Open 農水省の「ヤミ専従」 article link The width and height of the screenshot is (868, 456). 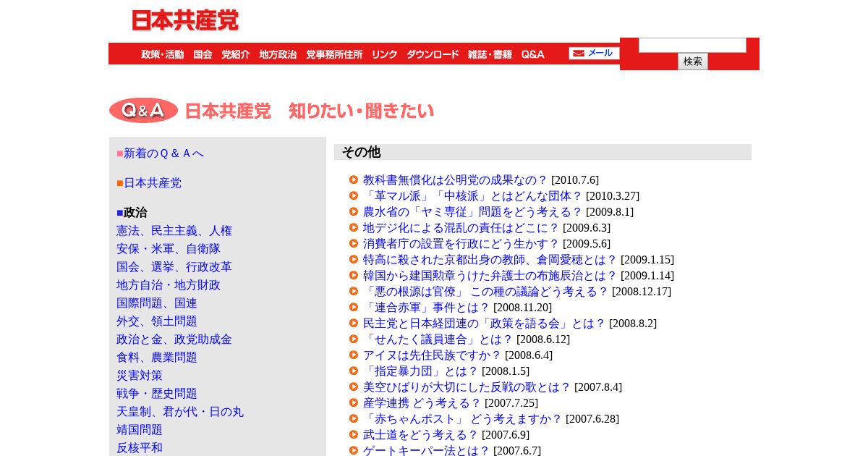[x=473, y=212]
